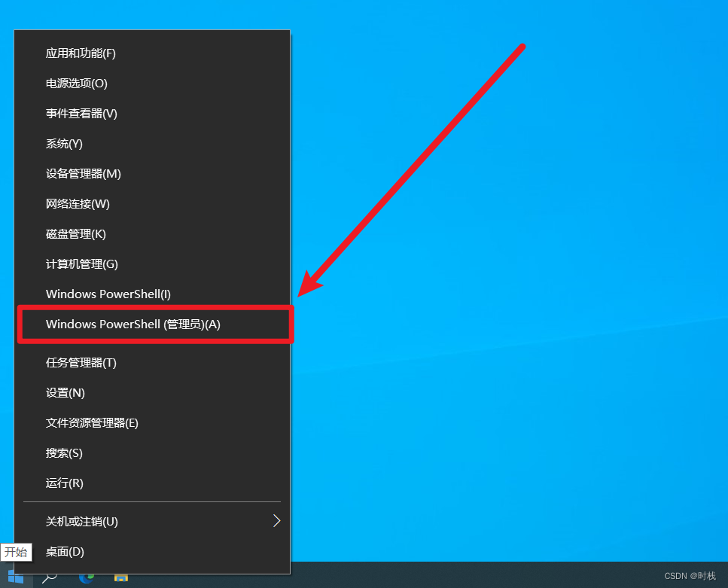728x588 pixels.
Task: Launch 设备管理器(M) from the list
Action: [x=152, y=174]
